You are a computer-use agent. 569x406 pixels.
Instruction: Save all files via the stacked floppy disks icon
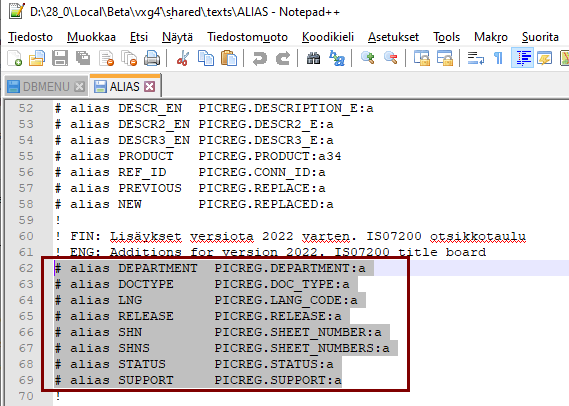83,58
